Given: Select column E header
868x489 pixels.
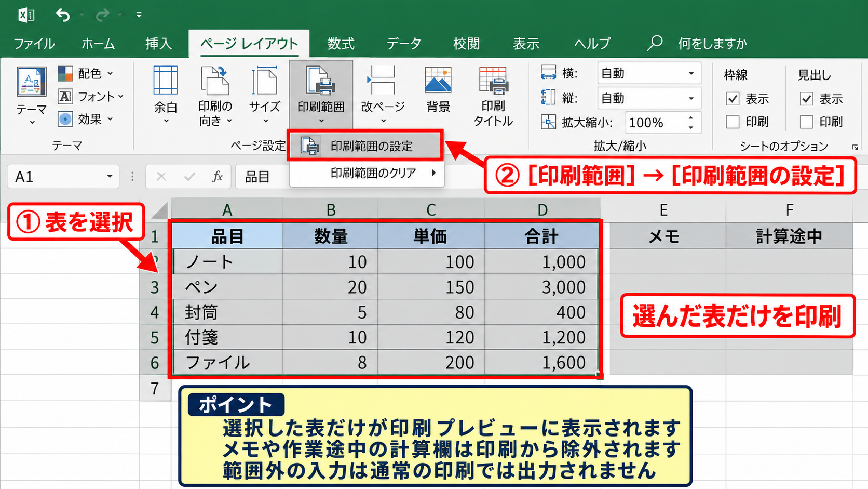Looking at the screenshot, I should tap(663, 210).
